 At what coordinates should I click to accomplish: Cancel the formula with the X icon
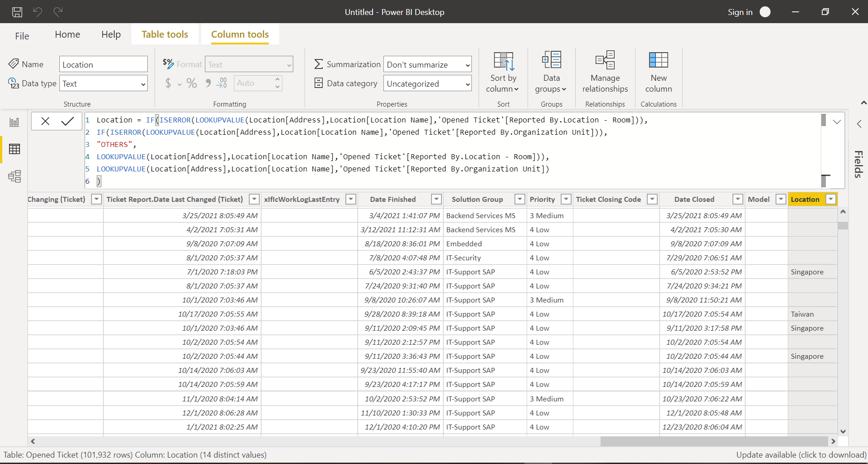tap(45, 121)
